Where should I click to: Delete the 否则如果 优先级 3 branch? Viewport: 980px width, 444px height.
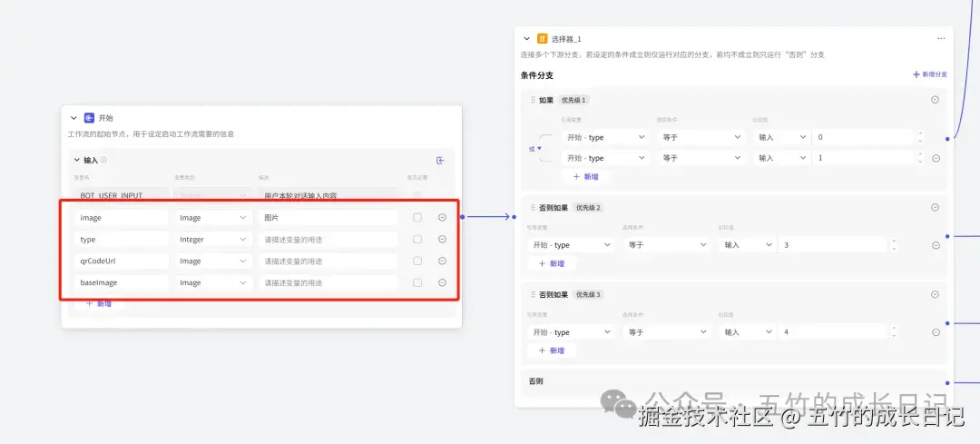pos(935,294)
